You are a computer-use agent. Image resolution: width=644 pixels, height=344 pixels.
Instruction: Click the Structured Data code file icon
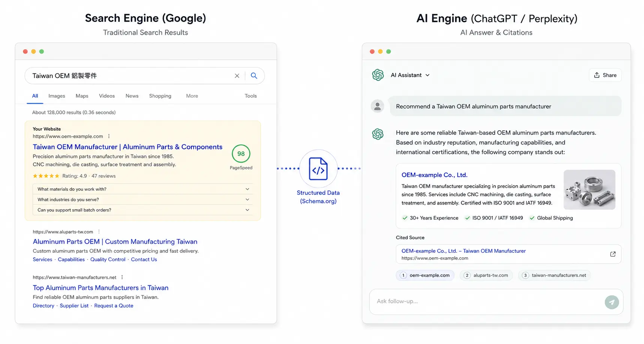pyautogui.click(x=318, y=169)
